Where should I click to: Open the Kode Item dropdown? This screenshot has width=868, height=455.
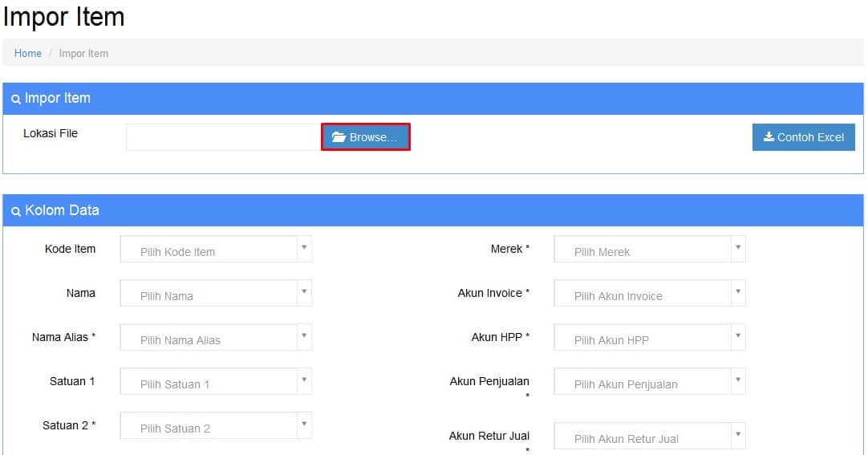pyautogui.click(x=209, y=250)
